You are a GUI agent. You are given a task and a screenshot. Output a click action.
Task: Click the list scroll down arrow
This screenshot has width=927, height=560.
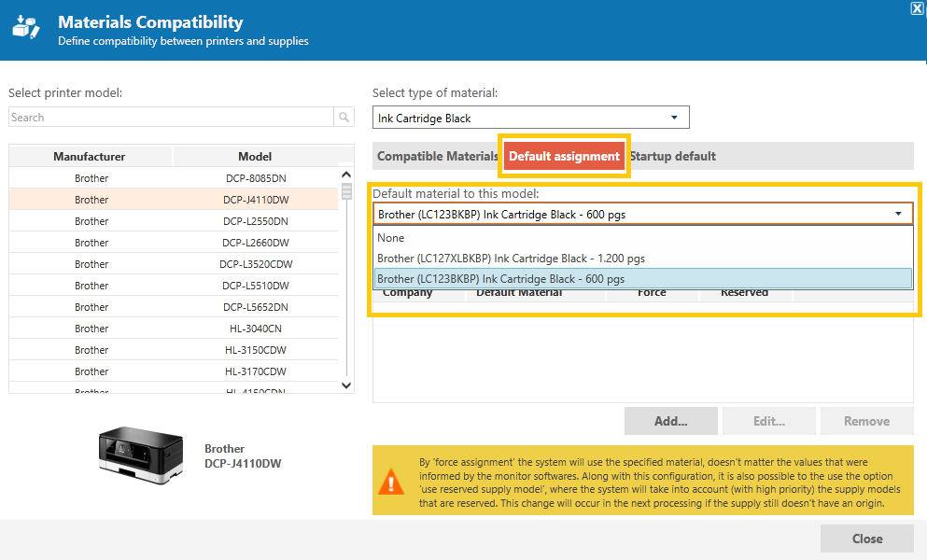point(346,385)
